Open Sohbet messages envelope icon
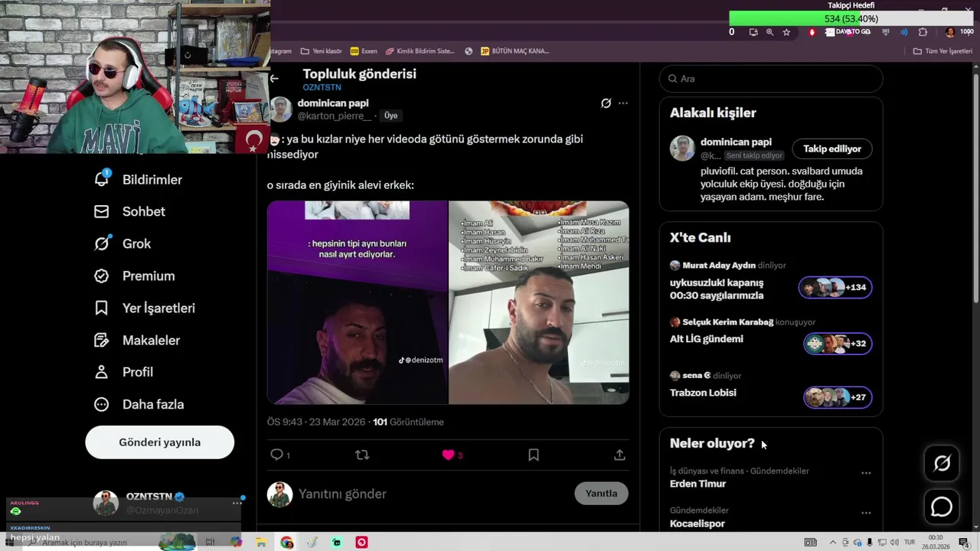The width and height of the screenshot is (980, 551). point(101,211)
